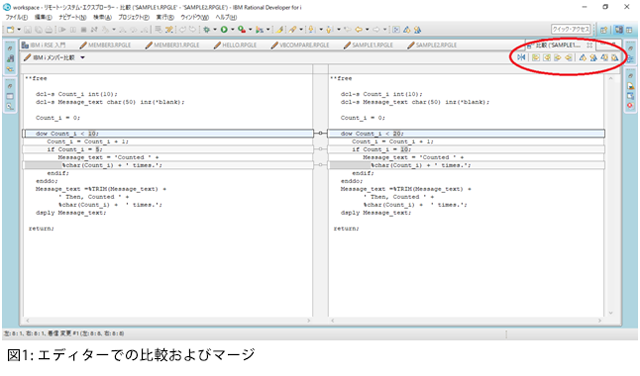Expand the Coverage dropdown arrow
Screen dimensions: 640x376
(x=250, y=29)
